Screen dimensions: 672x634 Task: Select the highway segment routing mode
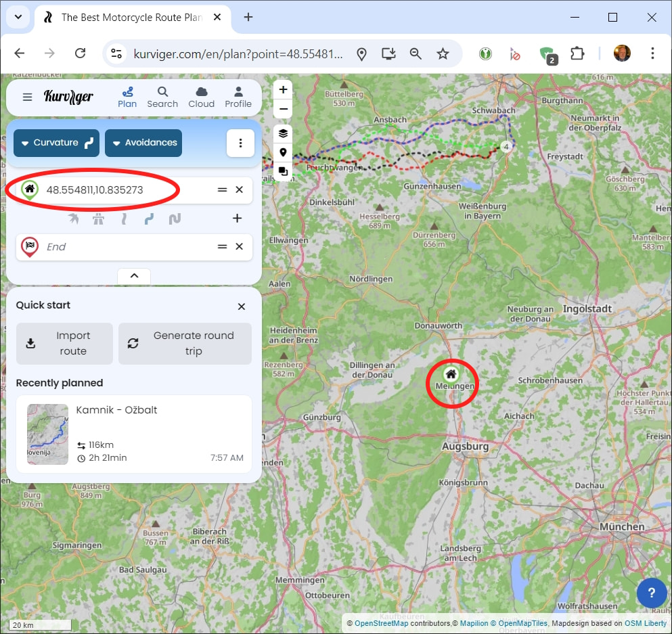point(99,219)
